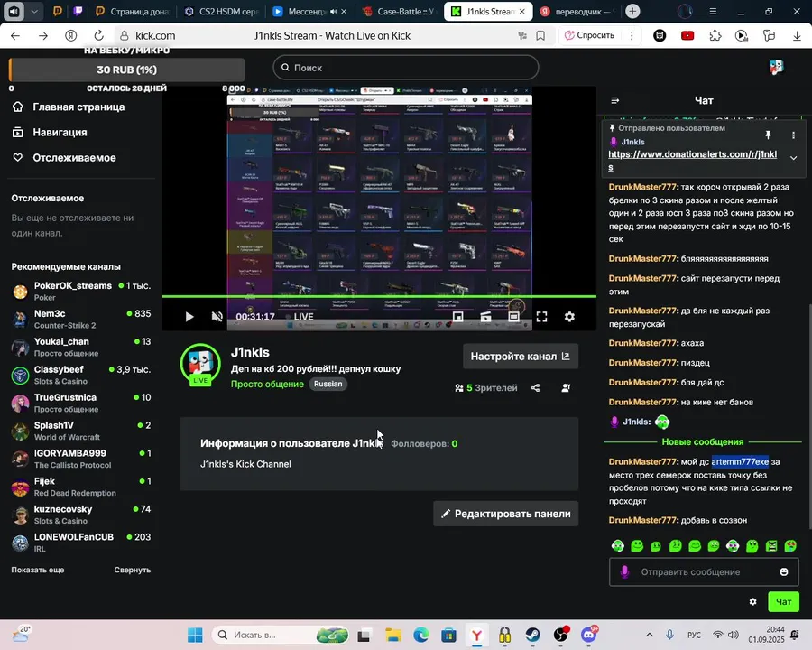Image resolution: width=812 pixels, height=650 pixels.
Task: Open the clip creation icon on player
Action: click(x=485, y=316)
